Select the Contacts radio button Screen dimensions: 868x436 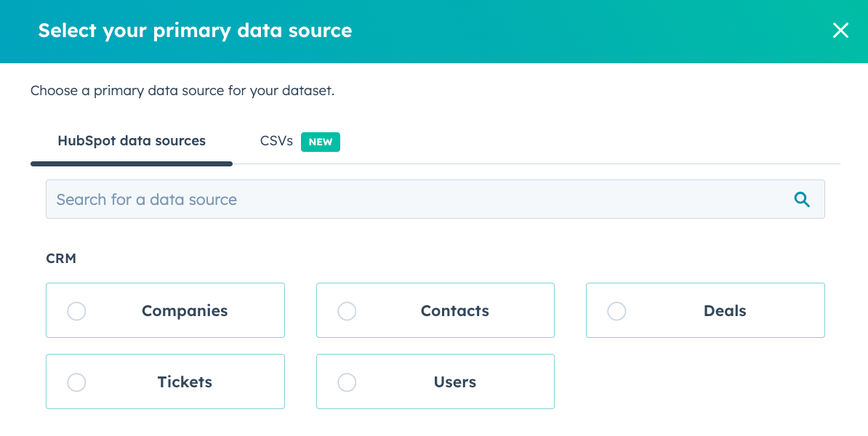pyautogui.click(x=347, y=311)
